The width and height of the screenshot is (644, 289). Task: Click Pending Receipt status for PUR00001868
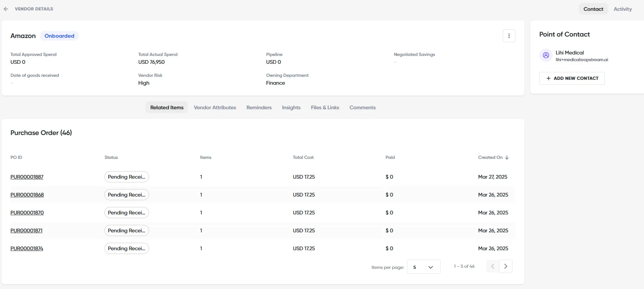126,195
